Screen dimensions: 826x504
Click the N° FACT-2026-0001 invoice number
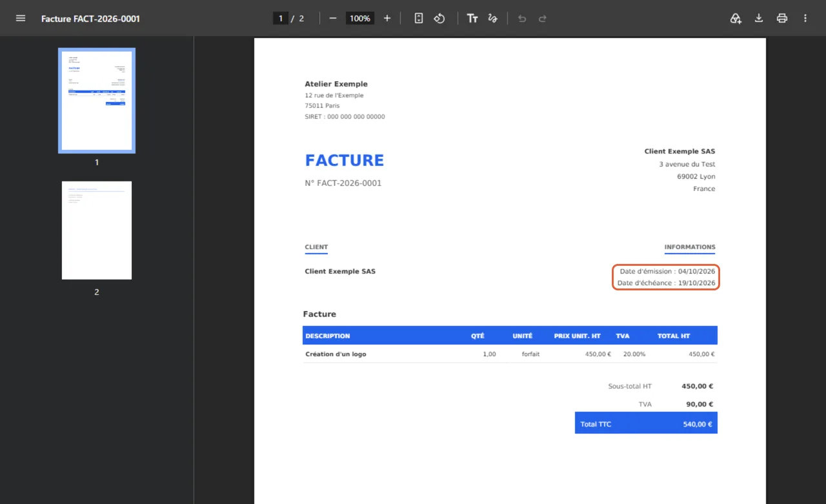[343, 183]
